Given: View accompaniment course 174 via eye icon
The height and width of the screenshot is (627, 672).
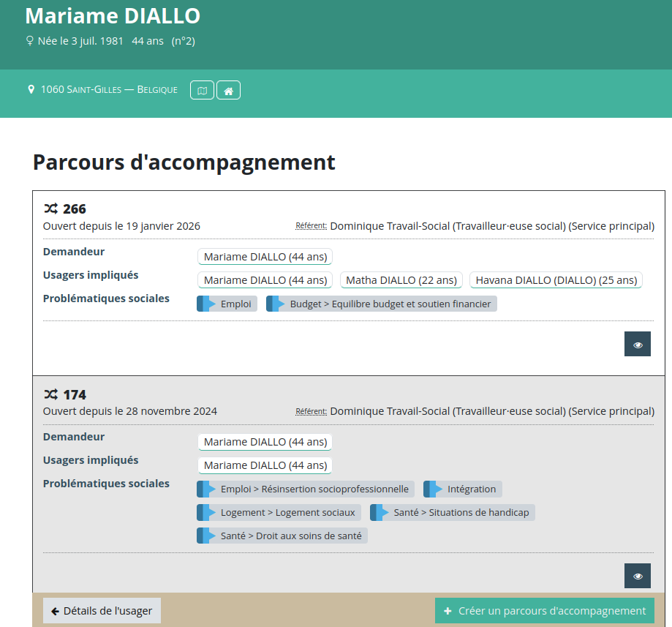Looking at the screenshot, I should coord(638,576).
